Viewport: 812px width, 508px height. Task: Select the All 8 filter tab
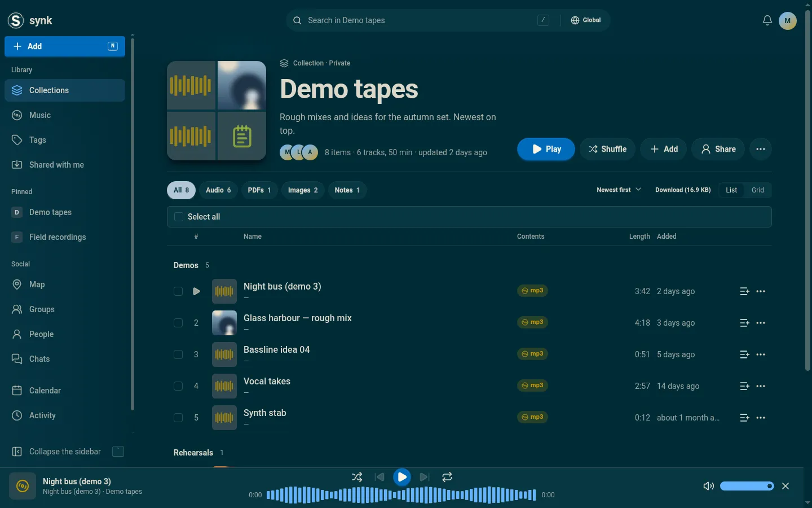point(181,190)
